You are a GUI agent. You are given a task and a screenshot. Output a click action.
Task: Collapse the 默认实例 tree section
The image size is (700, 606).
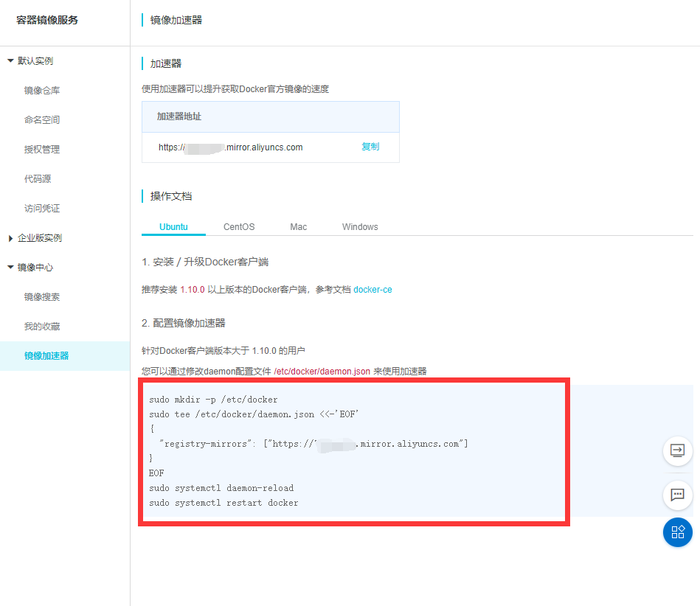point(10,60)
